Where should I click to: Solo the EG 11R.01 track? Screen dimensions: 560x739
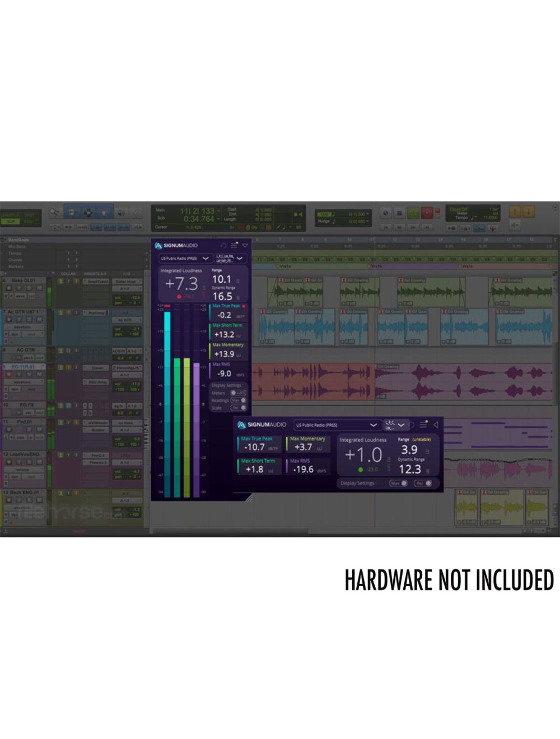click(x=29, y=374)
